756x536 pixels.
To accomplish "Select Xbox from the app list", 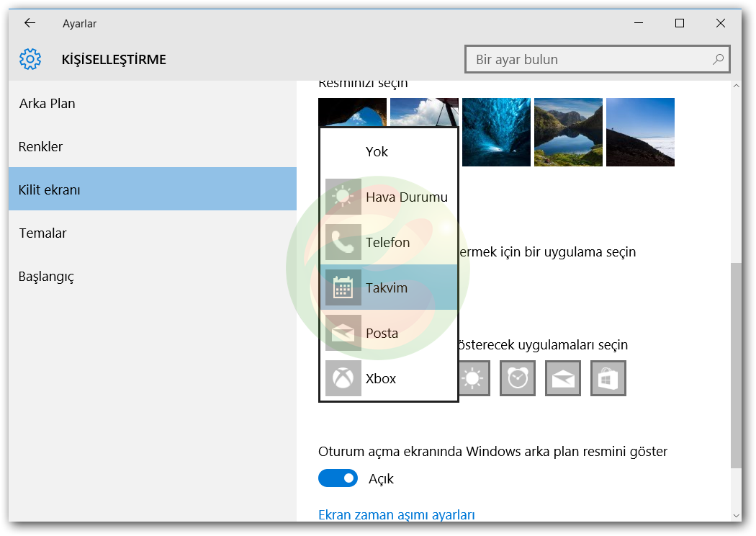I will click(x=381, y=378).
